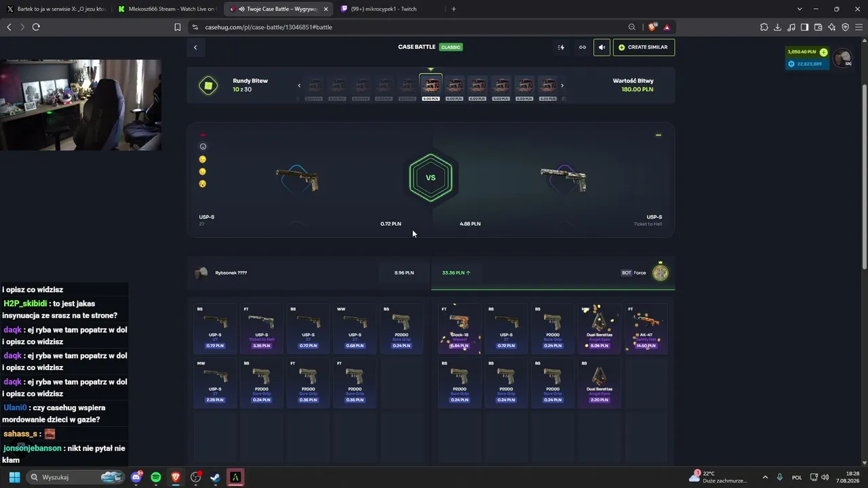Click the Ulani0 chat username
Image resolution: width=868 pixels, height=488 pixels.
(x=15, y=408)
